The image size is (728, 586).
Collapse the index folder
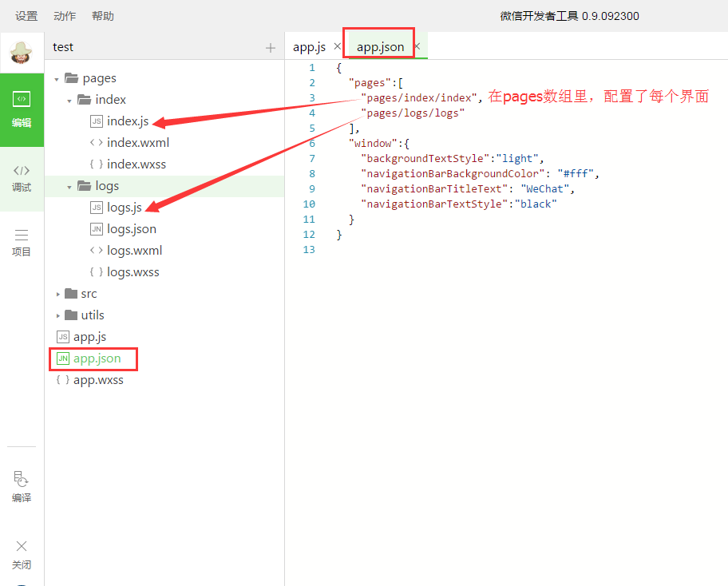coord(69,101)
